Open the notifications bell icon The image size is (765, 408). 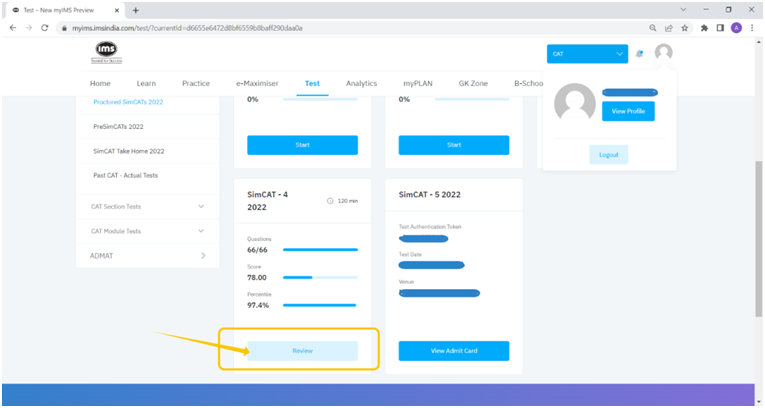[x=639, y=54]
